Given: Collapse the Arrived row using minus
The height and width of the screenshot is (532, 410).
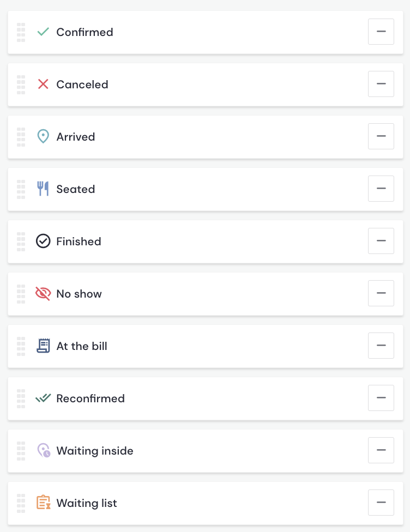Looking at the screenshot, I should pos(381,136).
